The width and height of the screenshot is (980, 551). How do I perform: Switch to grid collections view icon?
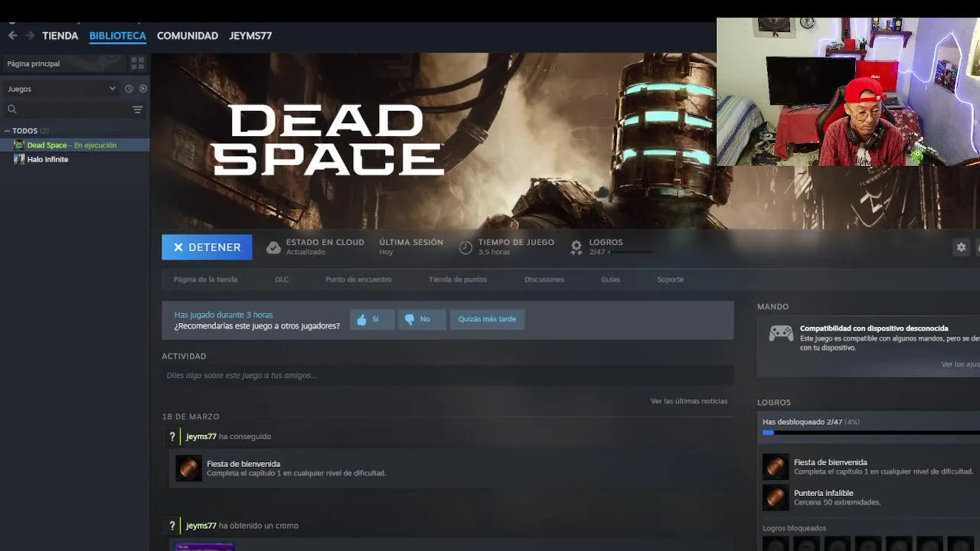coord(138,64)
